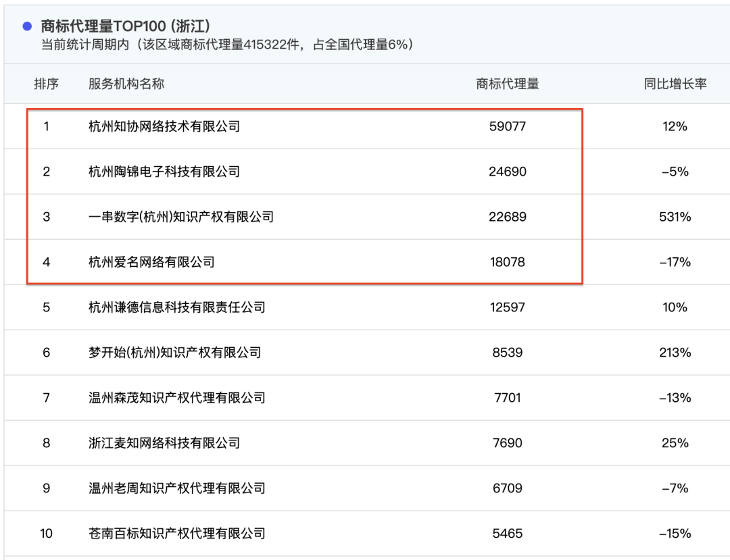The width and height of the screenshot is (730, 560).
Task: Select 一串数字(杭州)知识产权有限公司
Action: 181,217
